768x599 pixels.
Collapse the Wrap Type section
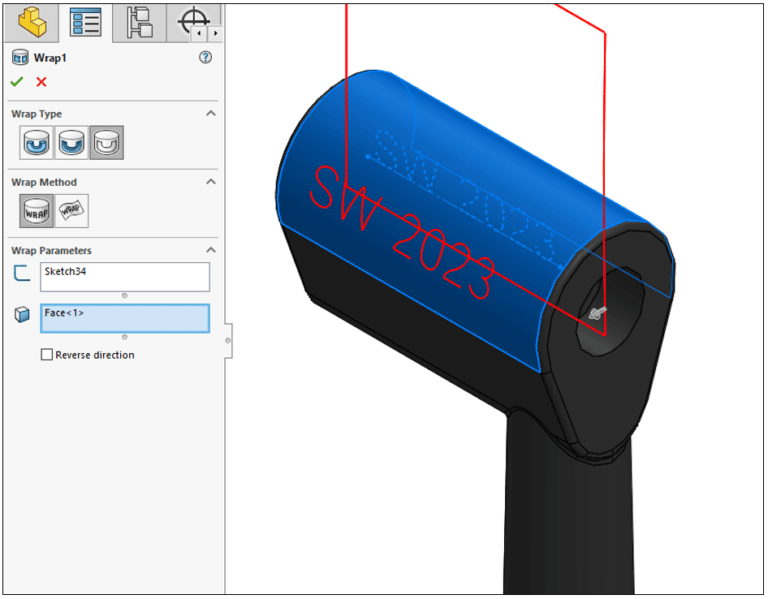(211, 114)
